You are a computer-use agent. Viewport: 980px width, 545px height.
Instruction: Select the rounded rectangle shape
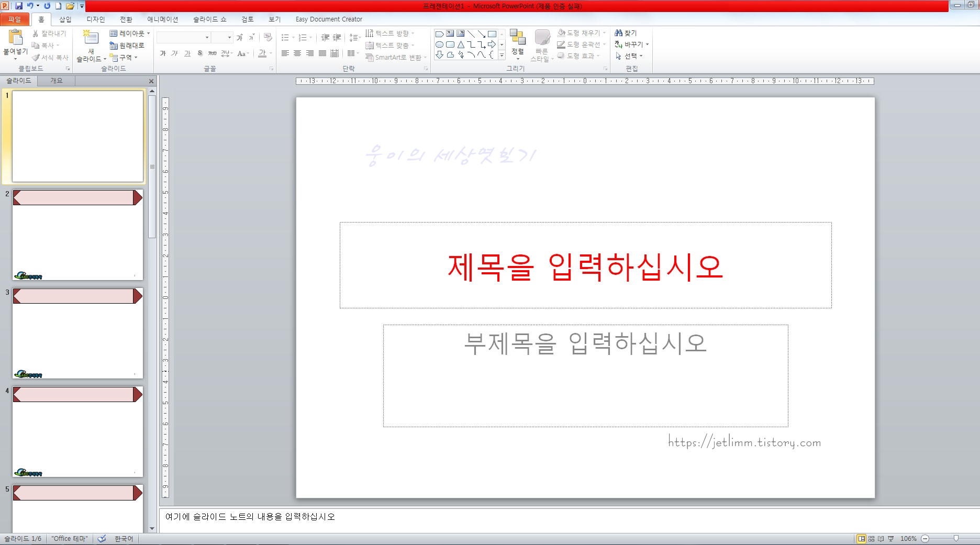[450, 45]
